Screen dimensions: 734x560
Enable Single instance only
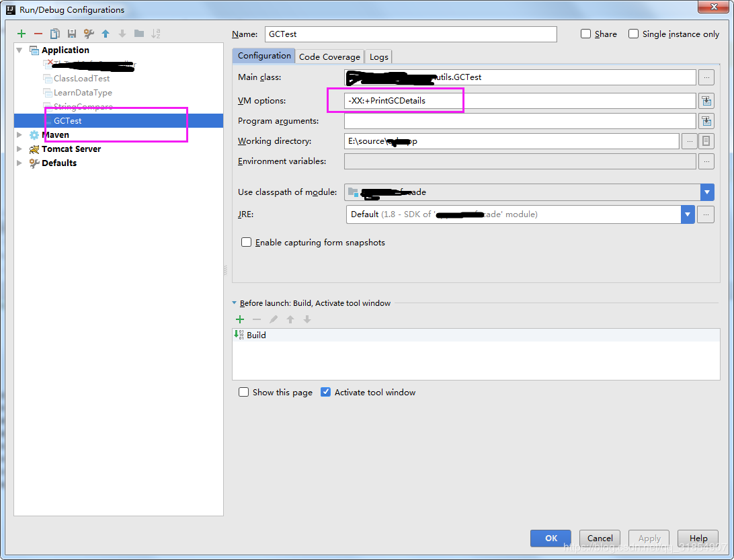click(633, 33)
